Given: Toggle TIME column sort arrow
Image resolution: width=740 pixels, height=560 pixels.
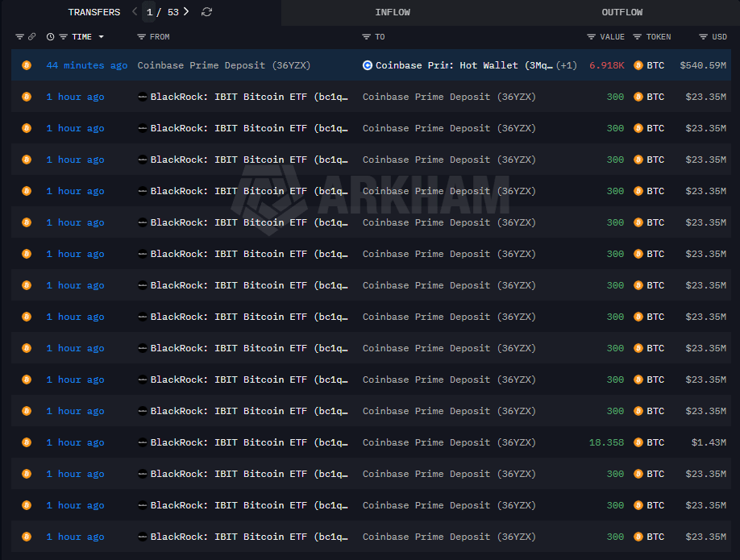Looking at the screenshot, I should pyautogui.click(x=101, y=37).
